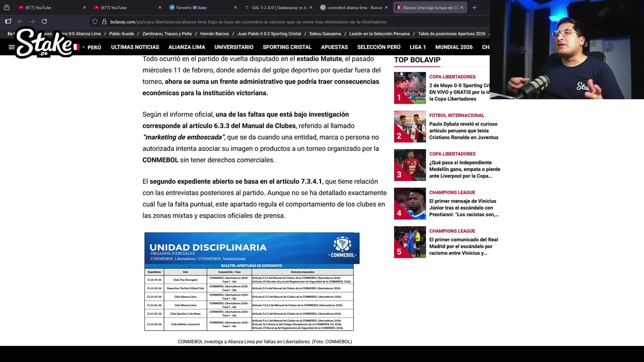Open the tab list icon at top-left

point(7,8)
